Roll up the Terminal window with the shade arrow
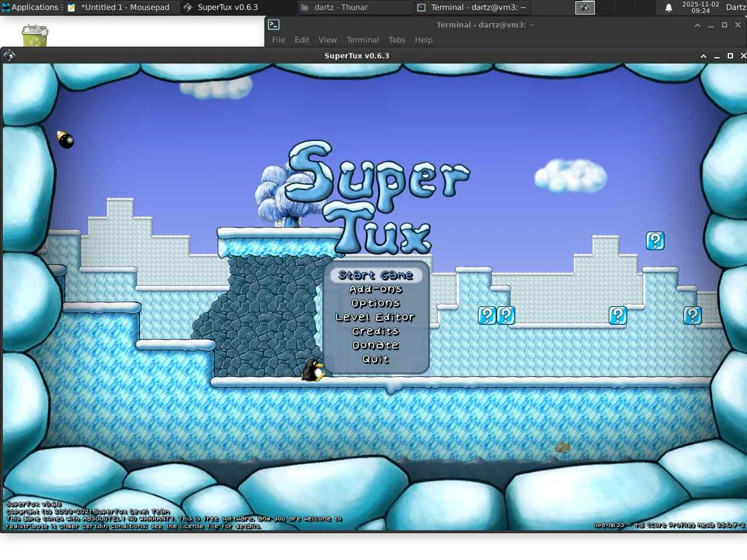 (x=697, y=25)
